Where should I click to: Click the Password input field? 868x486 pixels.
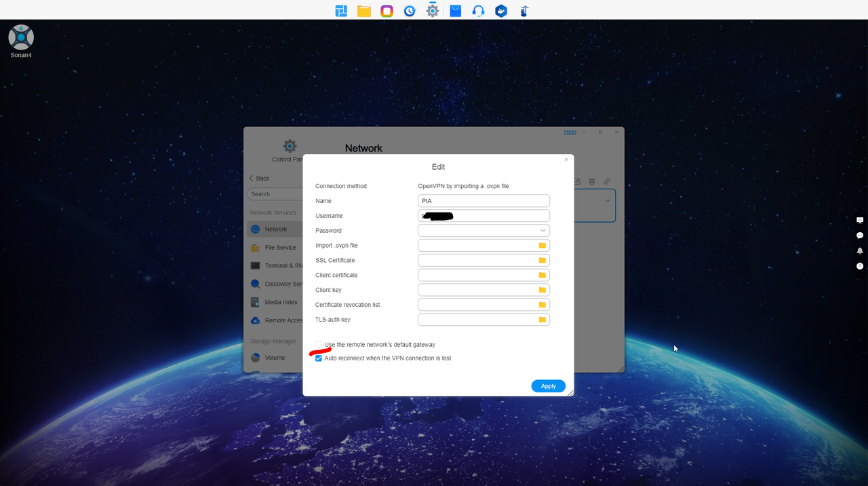coord(484,231)
